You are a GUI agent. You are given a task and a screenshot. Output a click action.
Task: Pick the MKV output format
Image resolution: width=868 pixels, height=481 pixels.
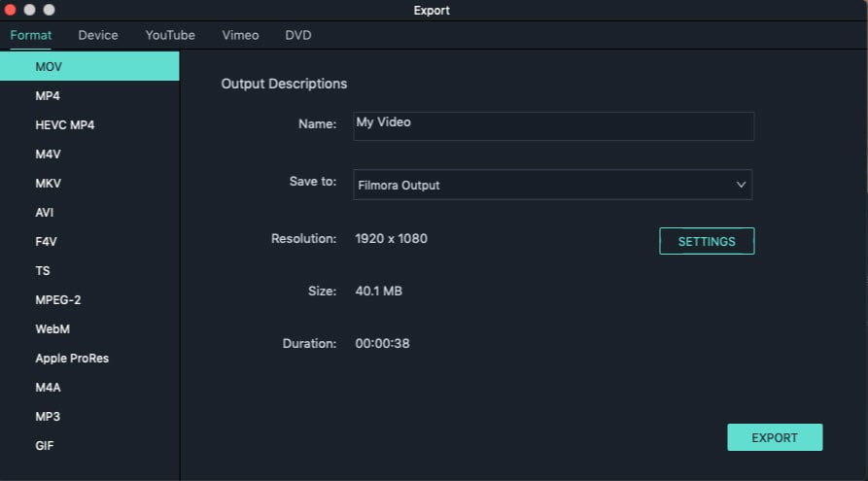(49, 184)
